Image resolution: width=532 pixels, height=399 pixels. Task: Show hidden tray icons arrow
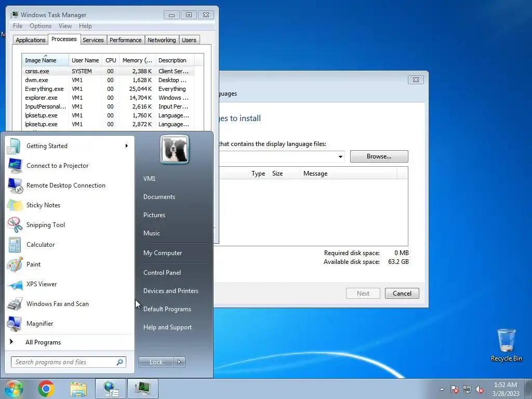coord(442,389)
